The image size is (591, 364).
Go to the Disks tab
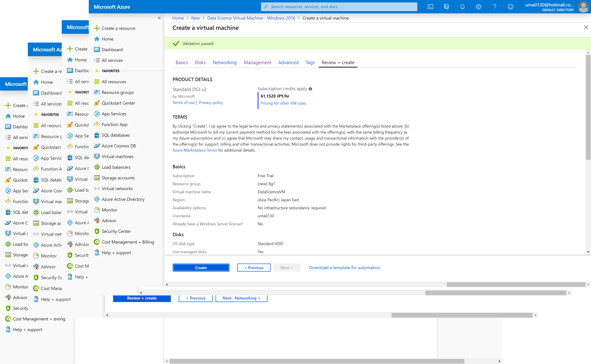coord(200,62)
